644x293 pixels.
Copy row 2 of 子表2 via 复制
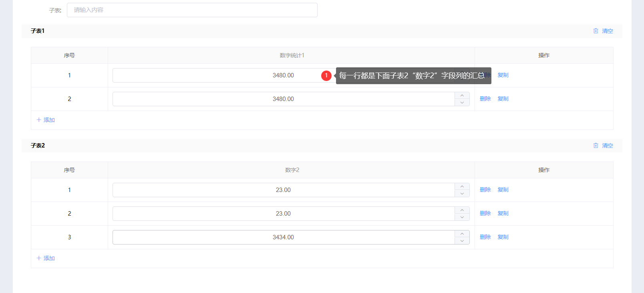point(503,213)
